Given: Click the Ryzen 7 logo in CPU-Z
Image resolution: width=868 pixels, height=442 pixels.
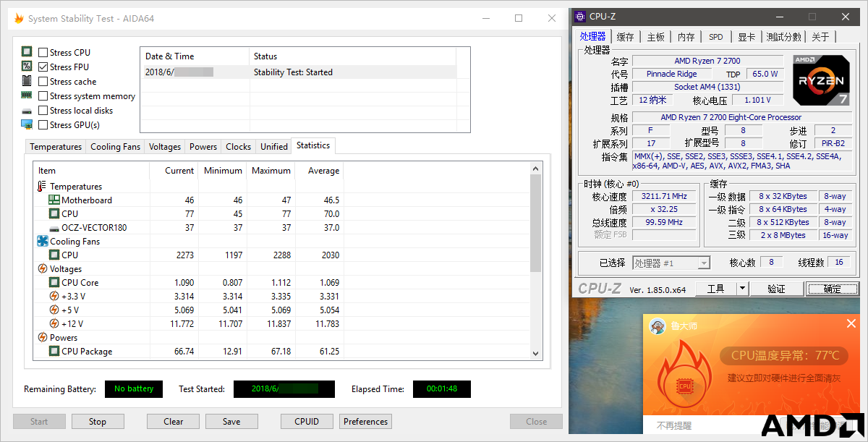Looking at the screenshot, I should tap(820, 80).
